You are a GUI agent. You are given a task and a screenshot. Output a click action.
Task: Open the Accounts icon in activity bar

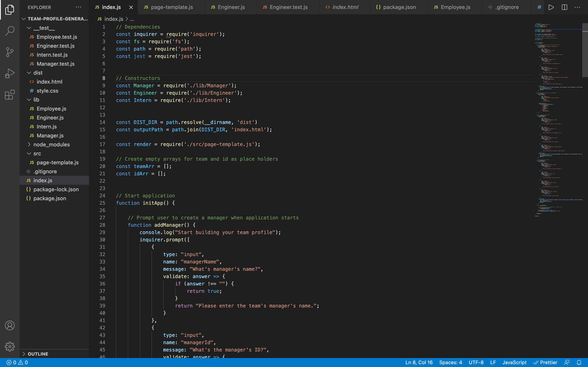tap(10, 325)
